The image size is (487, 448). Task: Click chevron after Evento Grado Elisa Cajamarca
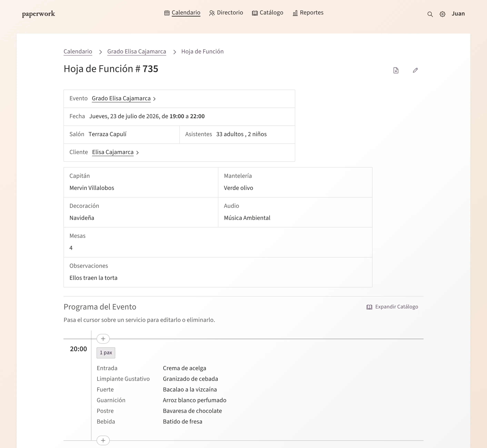(154, 99)
